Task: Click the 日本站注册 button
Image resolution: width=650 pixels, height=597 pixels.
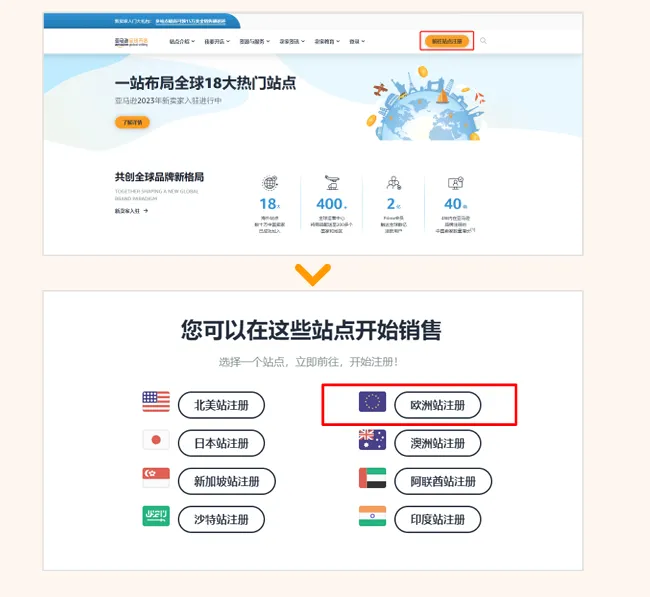Action: (x=221, y=443)
